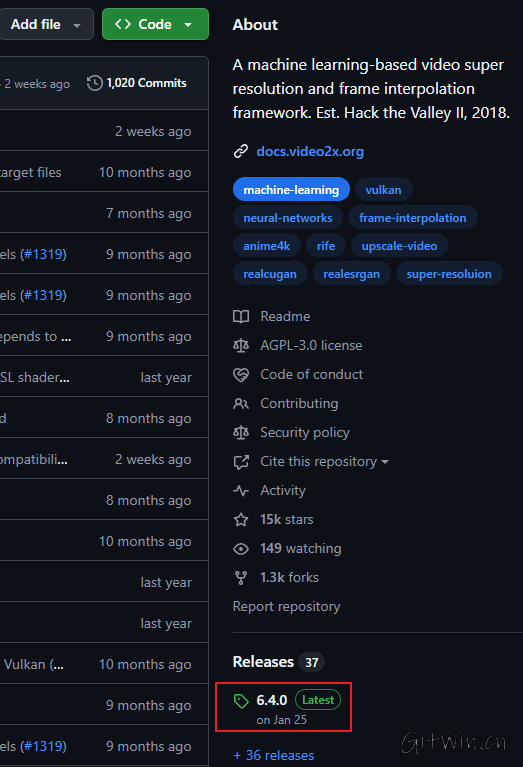Open the + 36 releases link
The height and width of the screenshot is (767, 523).
pos(273,755)
